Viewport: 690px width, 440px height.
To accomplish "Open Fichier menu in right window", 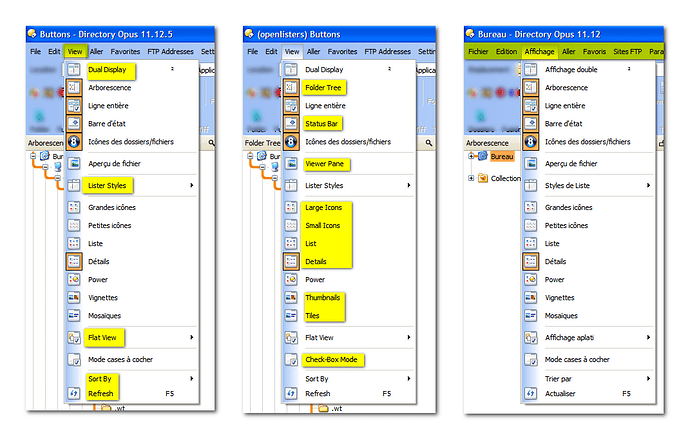I will point(478,51).
